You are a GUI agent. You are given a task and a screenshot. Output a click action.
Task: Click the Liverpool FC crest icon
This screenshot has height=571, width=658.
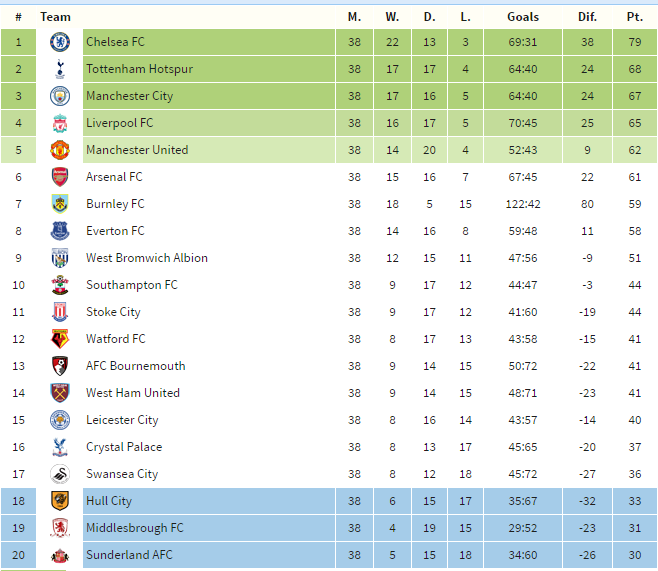(x=60, y=123)
